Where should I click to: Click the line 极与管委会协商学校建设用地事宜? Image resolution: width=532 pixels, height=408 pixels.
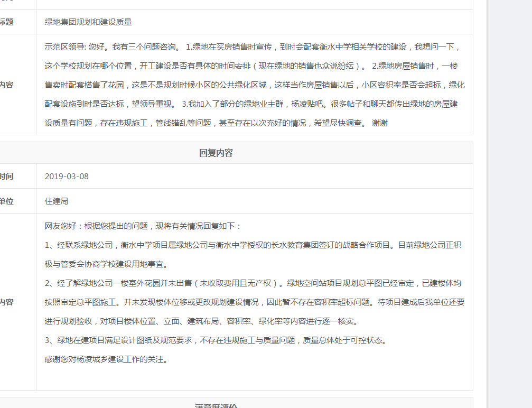107,264
